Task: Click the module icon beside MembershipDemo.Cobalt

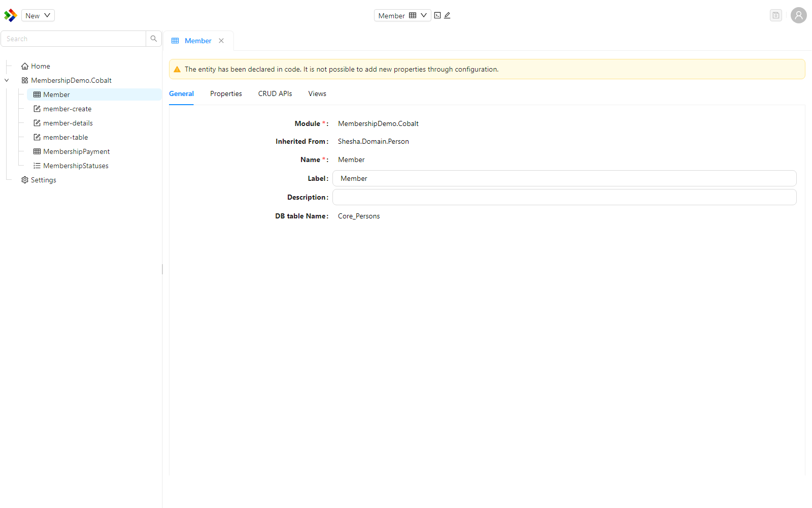Action: [x=25, y=80]
